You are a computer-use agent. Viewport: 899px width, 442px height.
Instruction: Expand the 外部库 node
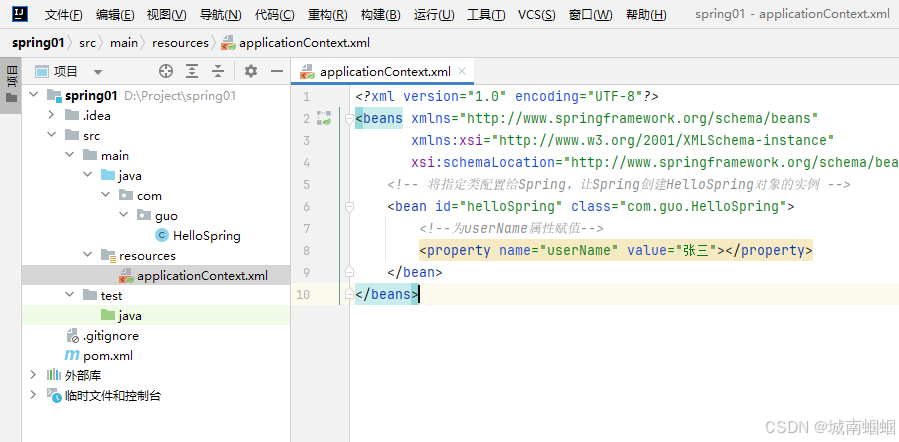pyautogui.click(x=33, y=375)
